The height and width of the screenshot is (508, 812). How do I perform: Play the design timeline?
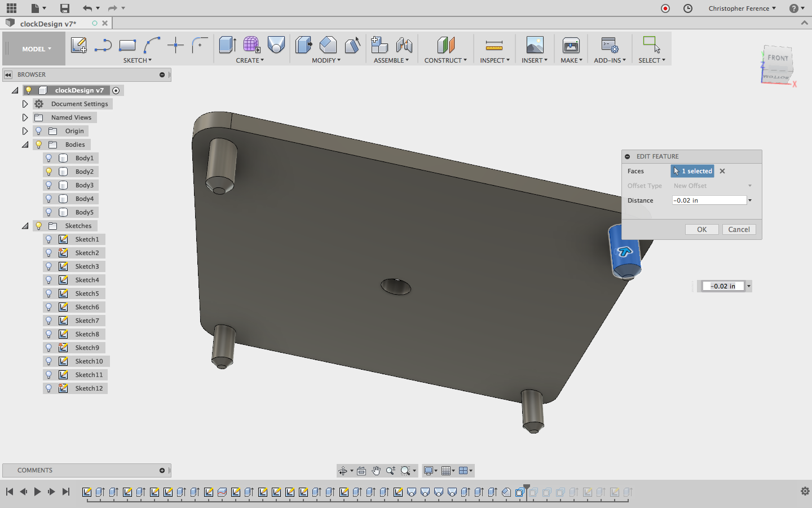pyautogui.click(x=37, y=492)
